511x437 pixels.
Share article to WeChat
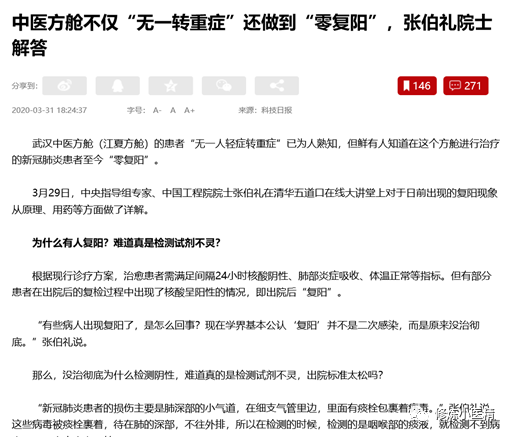[x=224, y=86]
